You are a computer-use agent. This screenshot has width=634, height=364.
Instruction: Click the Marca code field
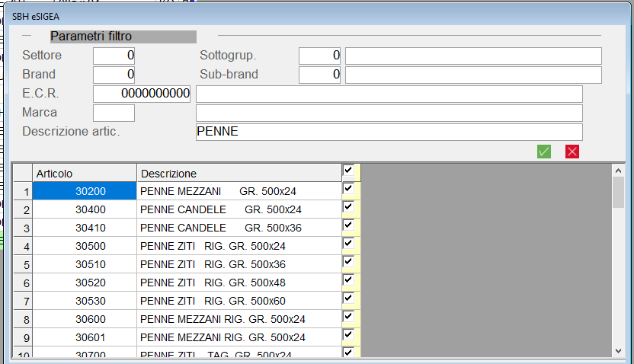114,113
